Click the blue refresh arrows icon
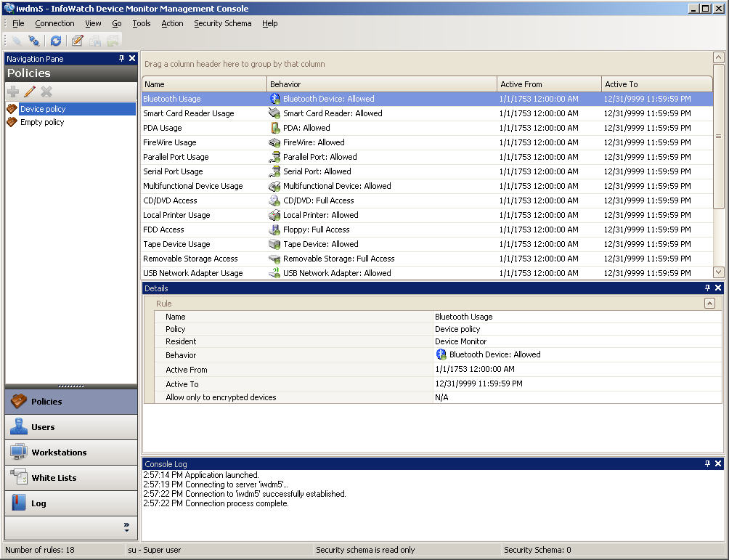This screenshot has height=560, width=729. [x=56, y=41]
